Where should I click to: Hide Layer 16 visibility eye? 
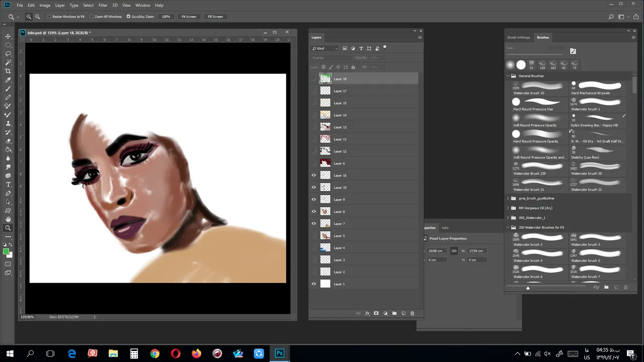pos(314,175)
